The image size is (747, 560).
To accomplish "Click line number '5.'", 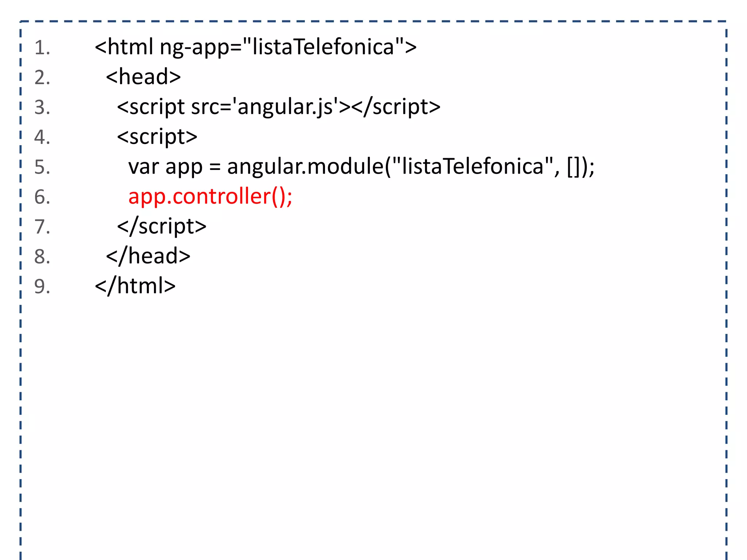I will click(x=42, y=167).
